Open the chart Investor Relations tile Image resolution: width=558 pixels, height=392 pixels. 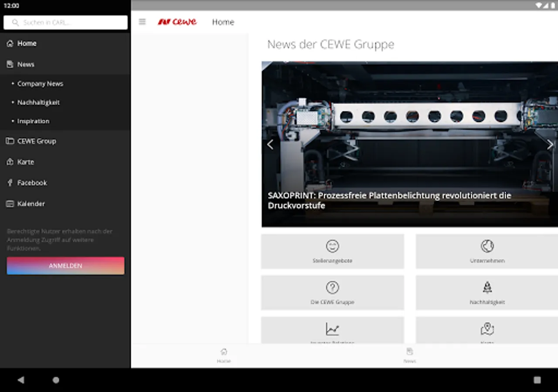click(333, 330)
